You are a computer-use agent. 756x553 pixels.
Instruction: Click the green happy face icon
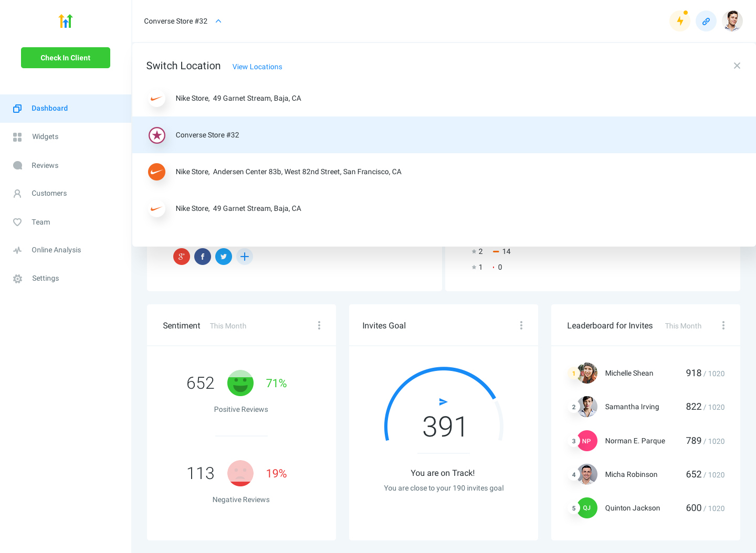[x=240, y=383]
